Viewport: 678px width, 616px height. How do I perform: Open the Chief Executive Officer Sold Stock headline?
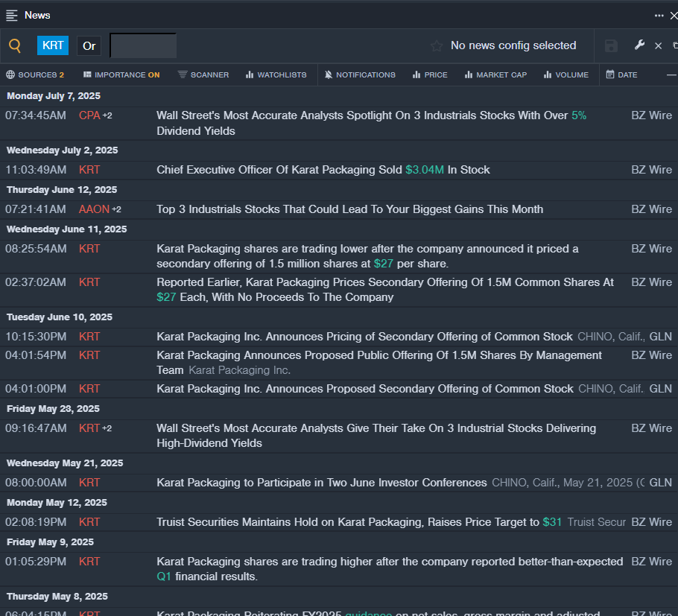tap(323, 170)
